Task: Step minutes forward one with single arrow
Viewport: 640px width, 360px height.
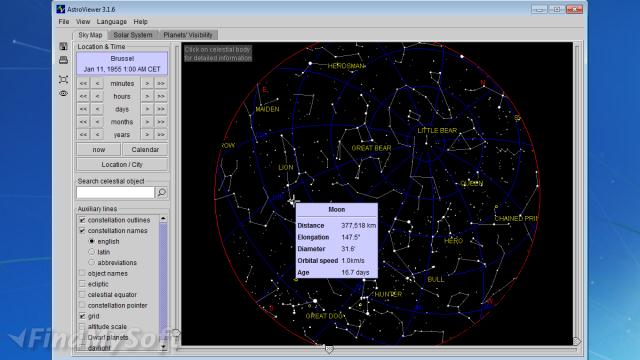Action: 147,83
